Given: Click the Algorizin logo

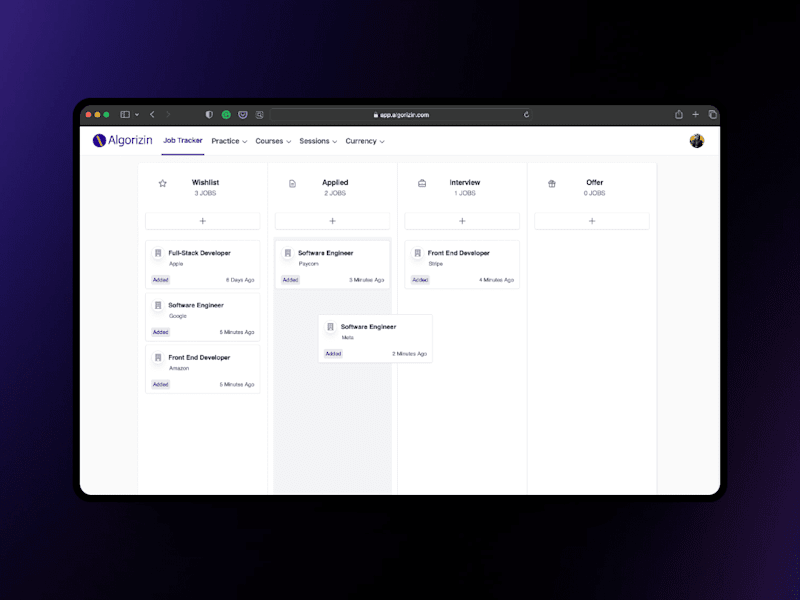Looking at the screenshot, I should pyautogui.click(x=122, y=140).
